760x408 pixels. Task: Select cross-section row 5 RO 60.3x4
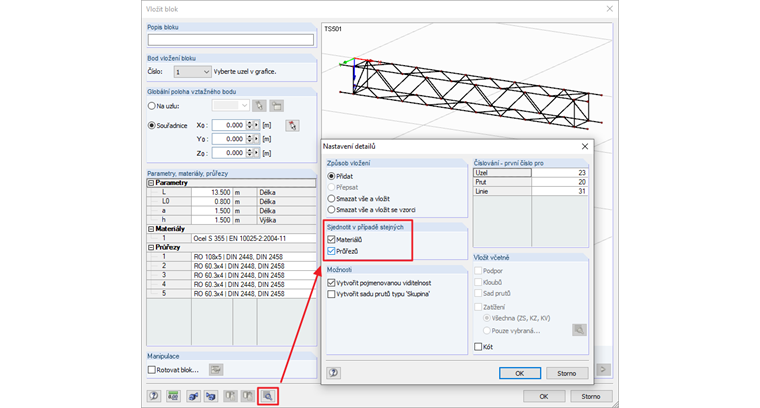232,294
